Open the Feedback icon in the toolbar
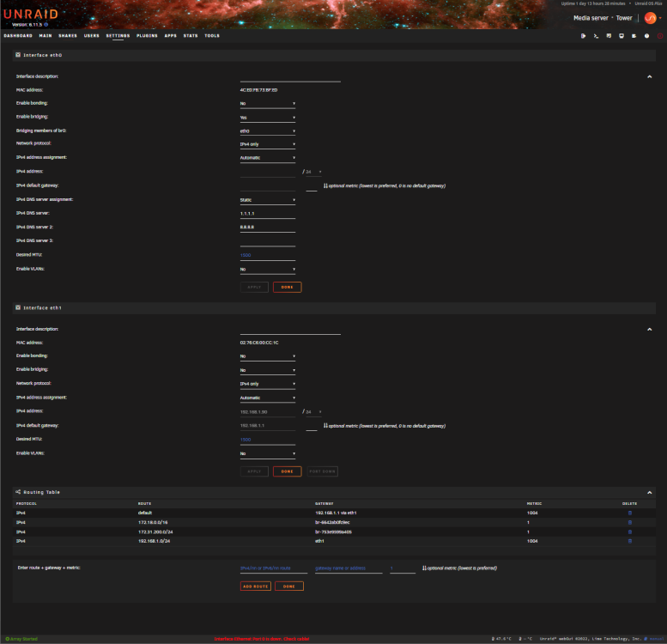 609,36
